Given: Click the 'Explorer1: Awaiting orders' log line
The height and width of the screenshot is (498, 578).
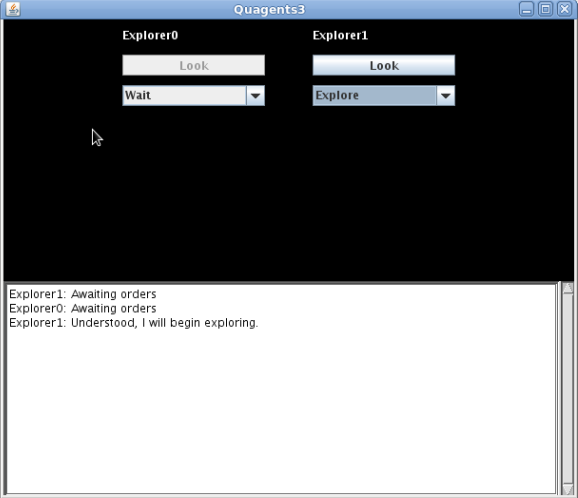Looking at the screenshot, I should point(83,294).
